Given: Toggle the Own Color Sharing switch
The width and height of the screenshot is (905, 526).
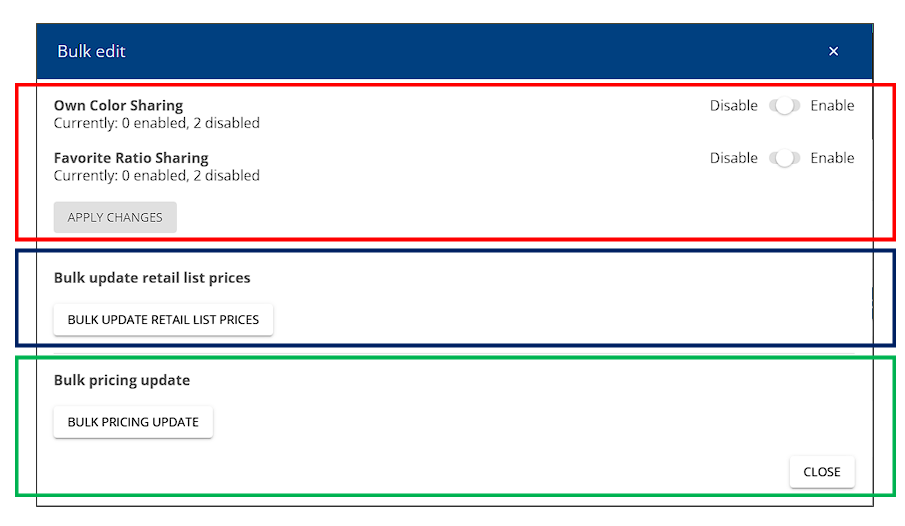Looking at the screenshot, I should click(784, 106).
